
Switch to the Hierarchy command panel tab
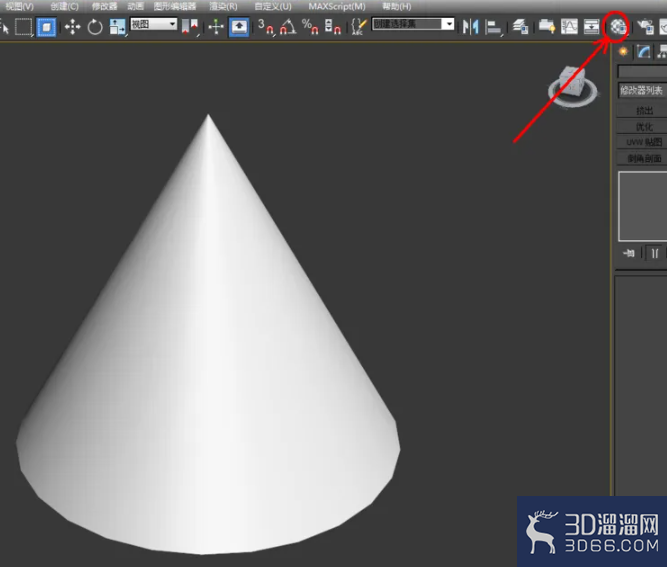[x=661, y=52]
